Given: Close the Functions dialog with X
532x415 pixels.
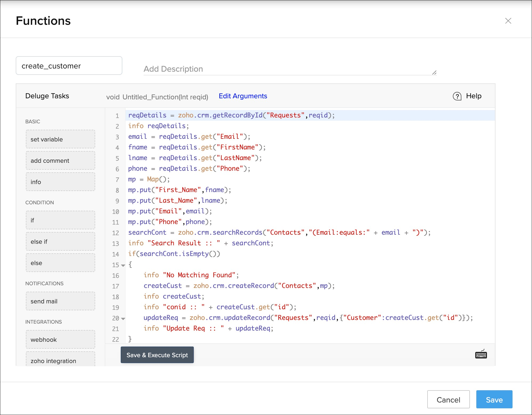Looking at the screenshot, I should point(508,21).
